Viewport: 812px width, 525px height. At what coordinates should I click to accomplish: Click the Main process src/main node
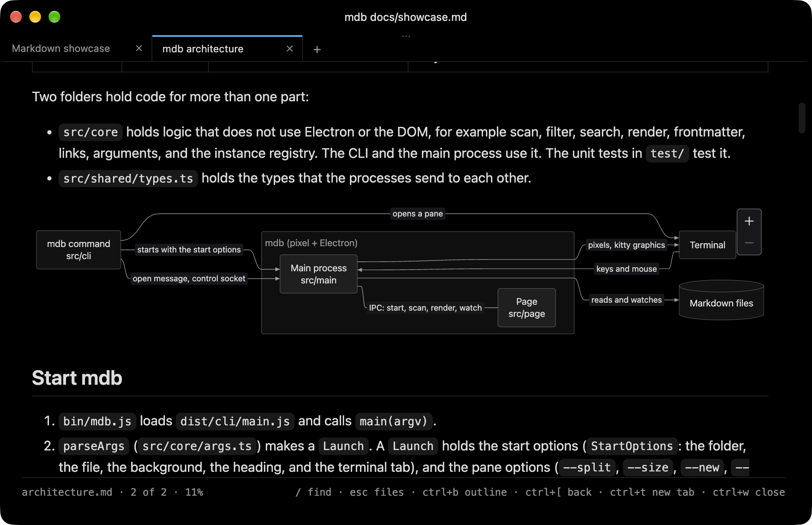pos(319,274)
